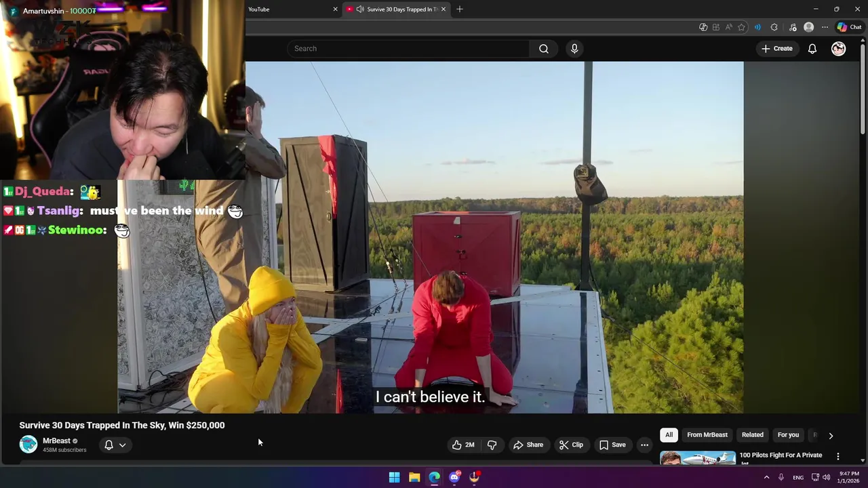This screenshot has height=488, width=868.
Task: Open Edge Settings and more ellipsis
Action: (x=825, y=27)
